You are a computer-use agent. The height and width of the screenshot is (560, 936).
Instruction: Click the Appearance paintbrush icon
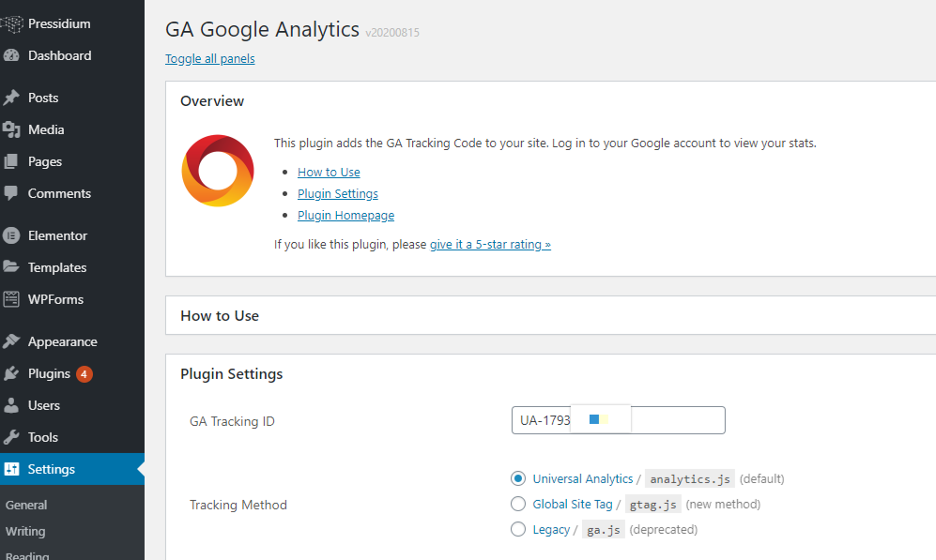pos(11,341)
